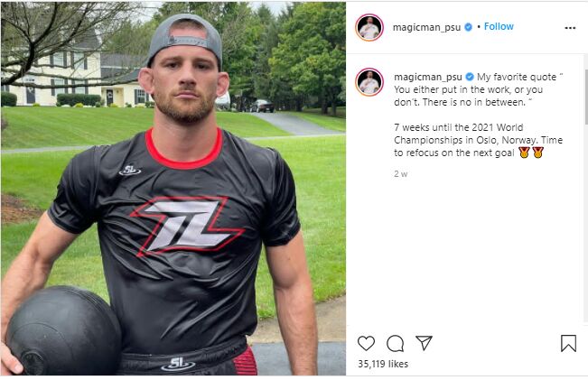
Task: Open magicman_psu profile from header username
Action: tap(426, 27)
